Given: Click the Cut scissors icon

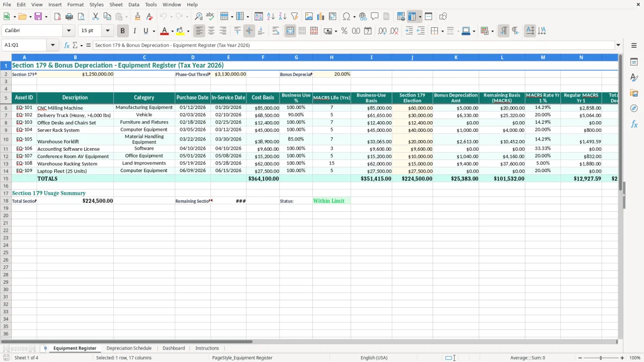Looking at the screenshot, I should [x=96, y=17].
